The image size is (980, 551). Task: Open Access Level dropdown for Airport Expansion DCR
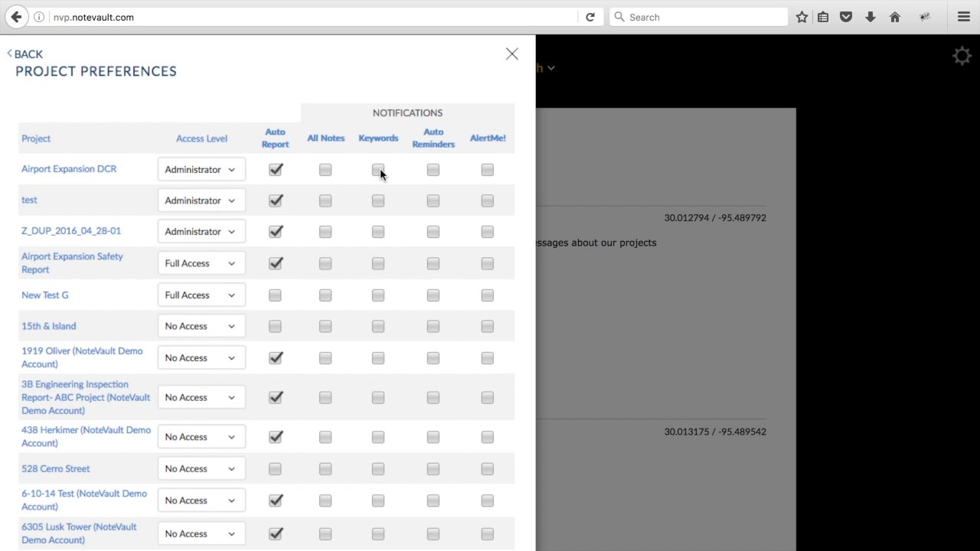click(201, 170)
